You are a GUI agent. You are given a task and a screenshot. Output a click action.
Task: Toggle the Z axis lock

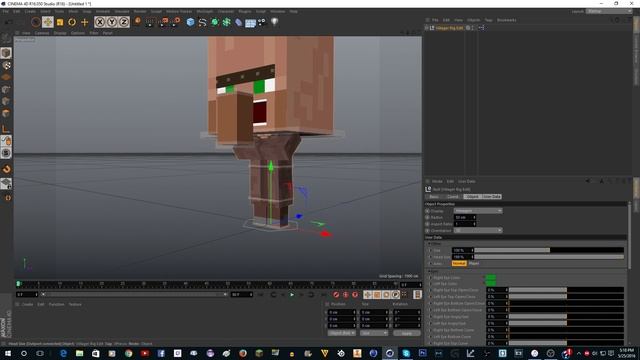tap(124, 22)
